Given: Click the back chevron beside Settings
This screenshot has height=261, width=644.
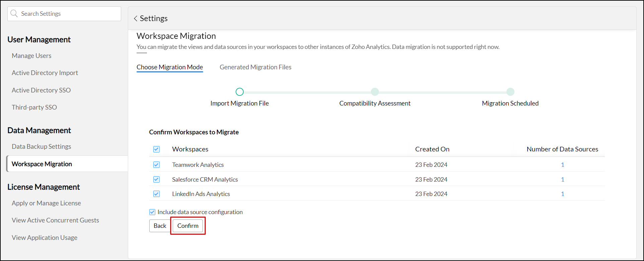Looking at the screenshot, I should pyautogui.click(x=136, y=19).
